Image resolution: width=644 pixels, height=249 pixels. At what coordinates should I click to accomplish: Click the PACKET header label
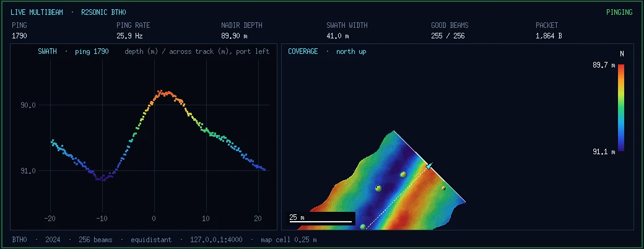coord(547,25)
